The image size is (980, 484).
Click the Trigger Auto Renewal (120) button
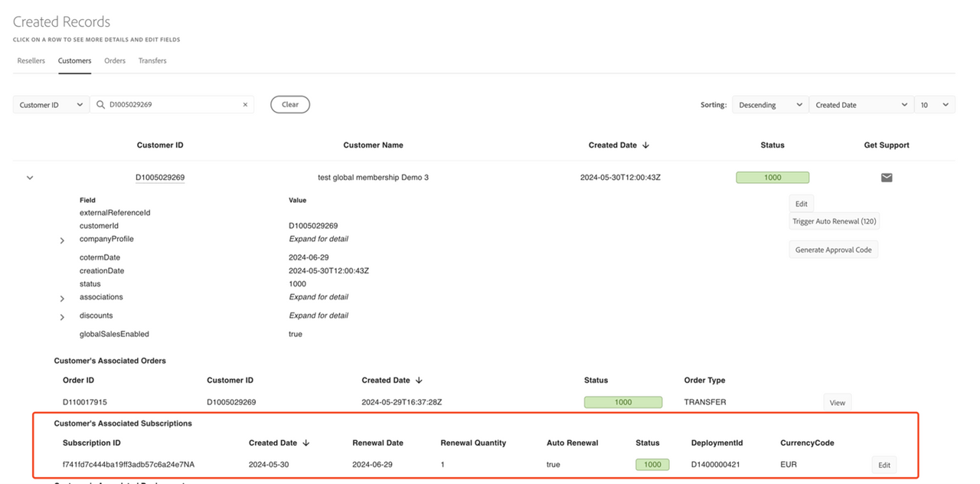pos(834,221)
